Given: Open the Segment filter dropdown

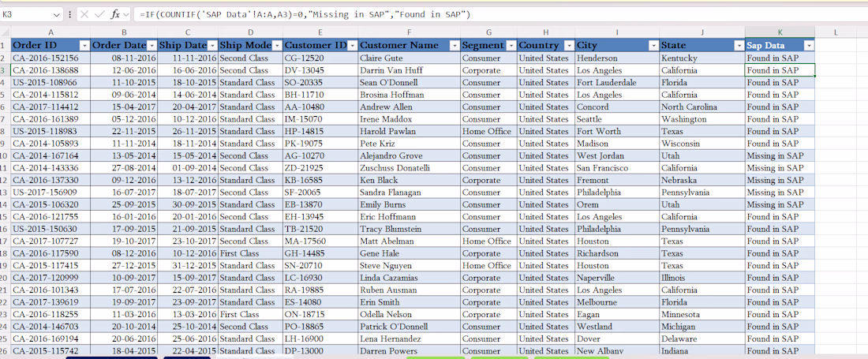Looking at the screenshot, I should click(511, 45).
